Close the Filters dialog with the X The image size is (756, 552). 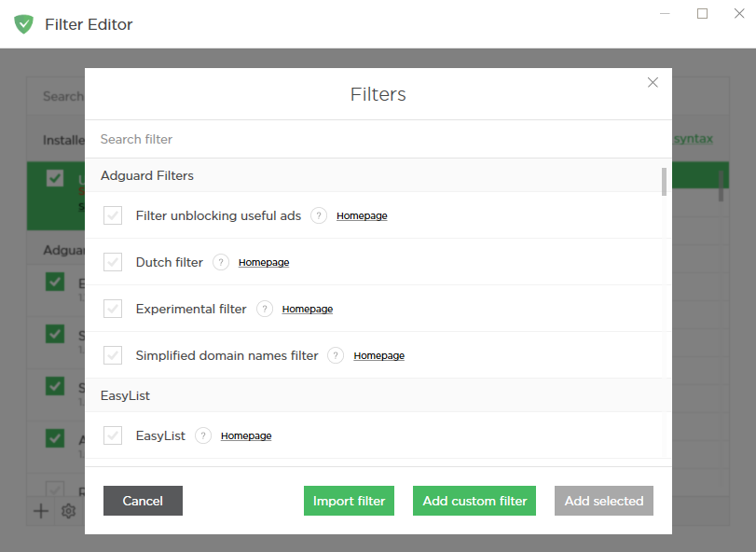(653, 82)
